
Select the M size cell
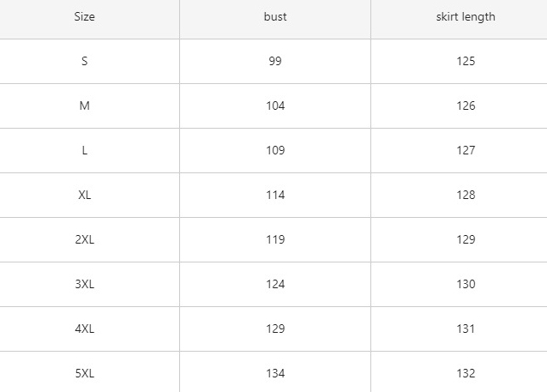[84, 106]
